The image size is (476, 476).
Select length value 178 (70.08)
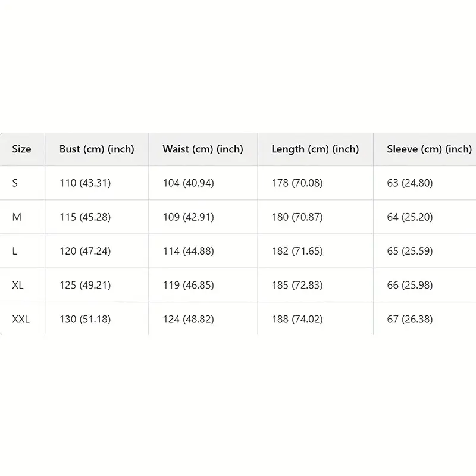297,183
